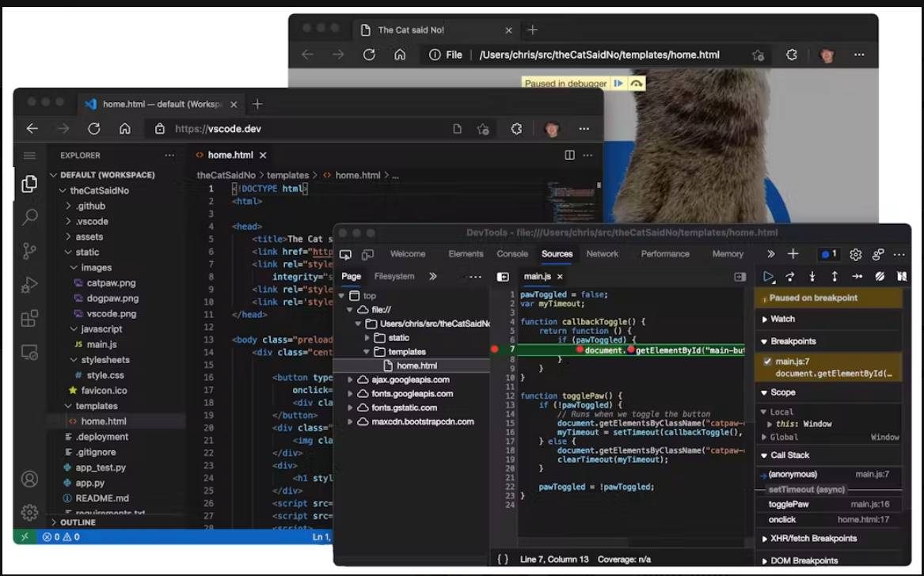
Task: Open Source Control view in VS Code activity bar
Action: tap(29, 252)
